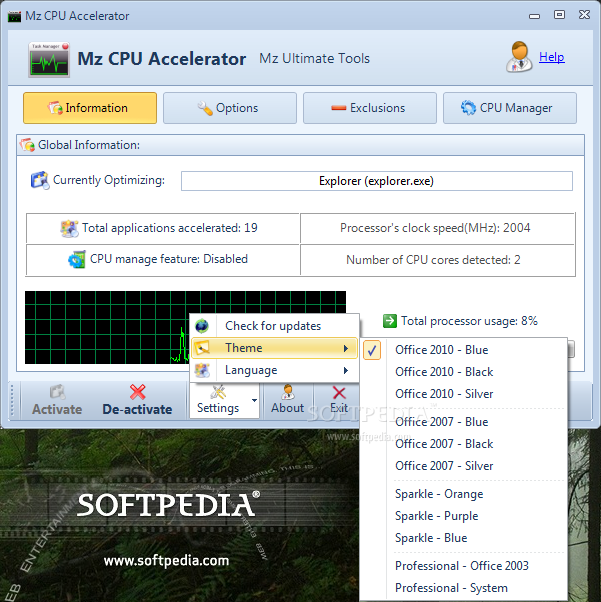Switch to the Information tab

[x=90, y=108]
